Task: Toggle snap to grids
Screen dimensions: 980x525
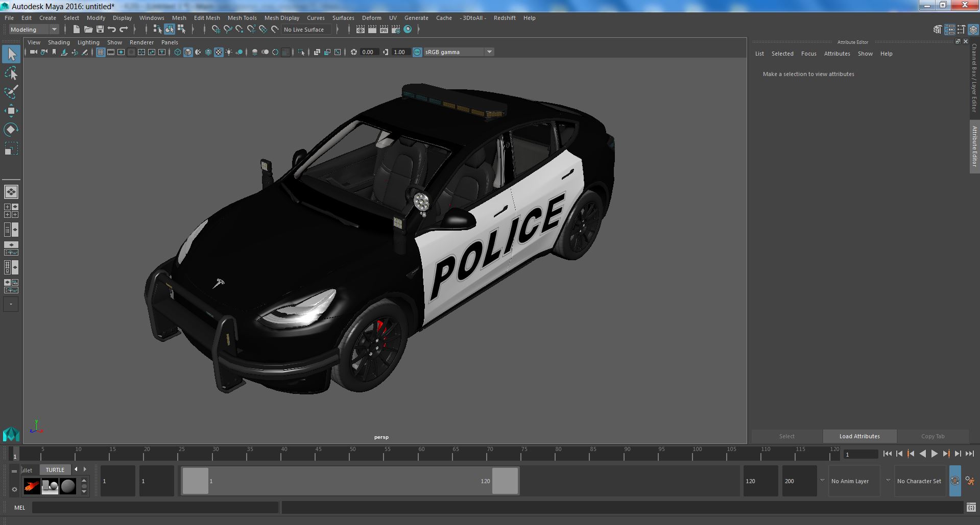Action: [x=216, y=30]
